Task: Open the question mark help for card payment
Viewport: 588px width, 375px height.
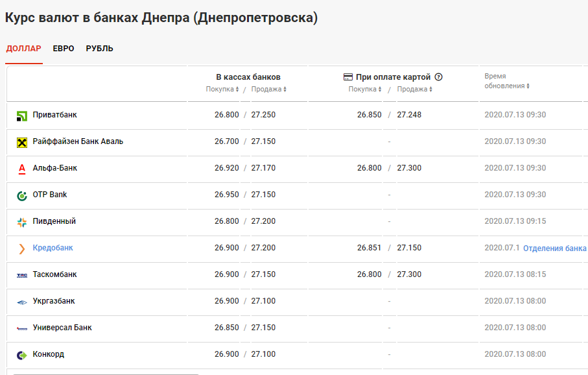Action: tap(438, 77)
